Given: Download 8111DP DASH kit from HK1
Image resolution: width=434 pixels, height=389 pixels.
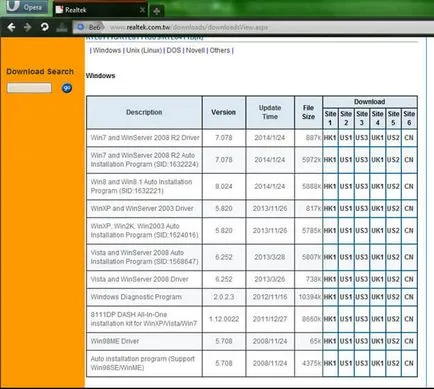Looking at the screenshot, I should point(330,319).
